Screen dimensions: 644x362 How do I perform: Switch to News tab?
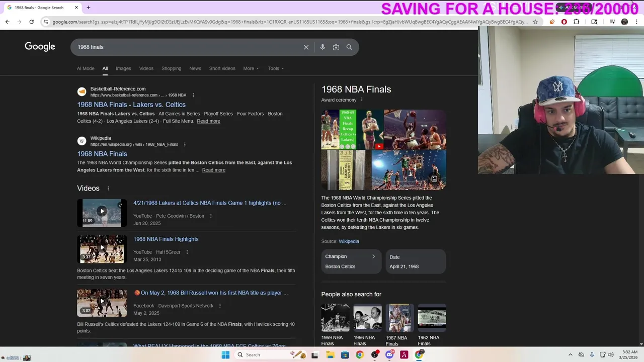click(x=195, y=68)
